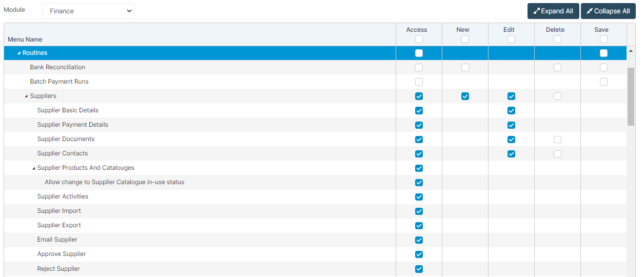This screenshot has width=644, height=277.
Task: Select the Supplier Import label
Action: tap(59, 211)
